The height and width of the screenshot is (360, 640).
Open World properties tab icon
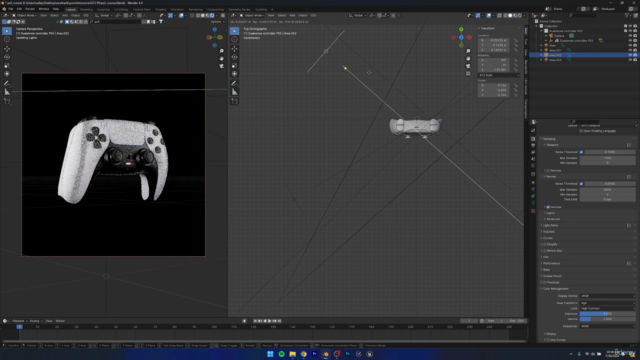point(533,166)
